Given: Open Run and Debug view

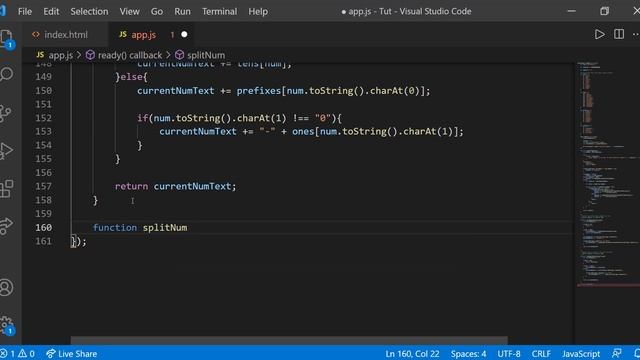Looking at the screenshot, I should 6,151.
